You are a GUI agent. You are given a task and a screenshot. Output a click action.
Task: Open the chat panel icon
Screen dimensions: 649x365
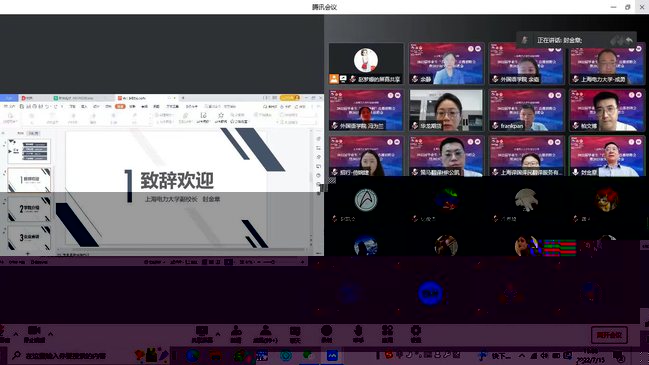coord(295,334)
